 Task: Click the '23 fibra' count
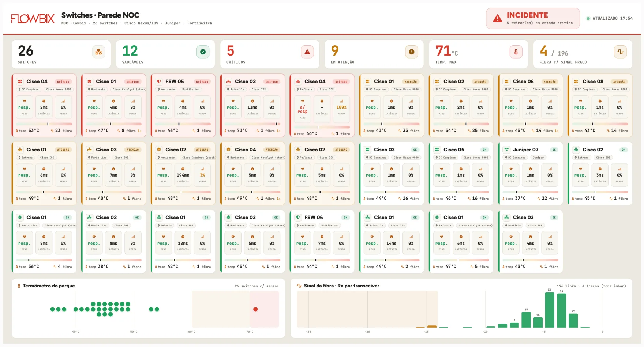(x=61, y=131)
